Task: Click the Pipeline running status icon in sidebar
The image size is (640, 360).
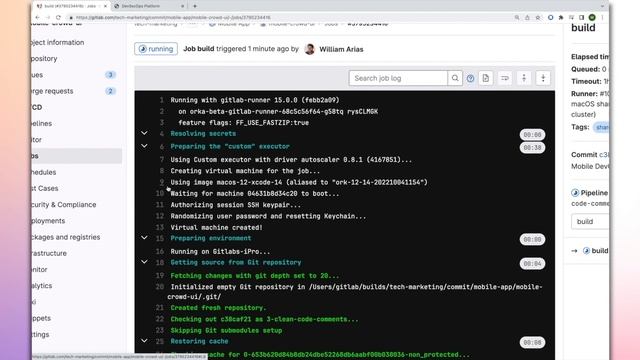Action: [x=575, y=193]
